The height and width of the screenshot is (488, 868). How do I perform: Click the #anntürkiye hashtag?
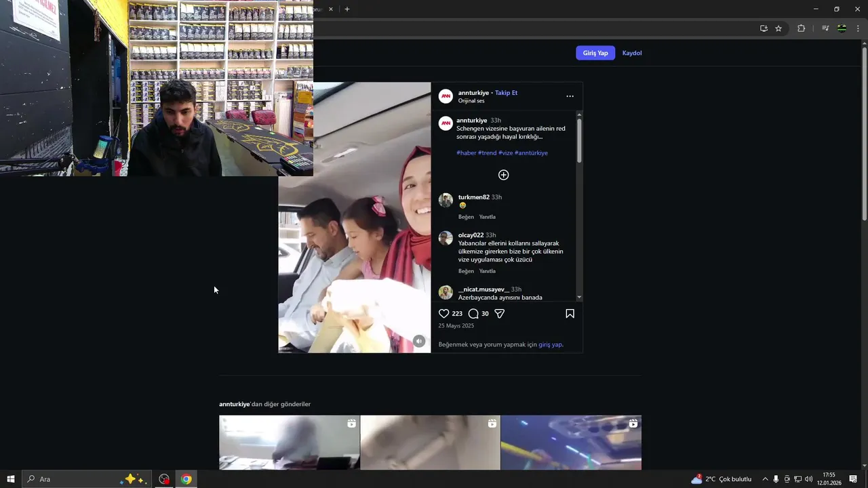point(531,153)
